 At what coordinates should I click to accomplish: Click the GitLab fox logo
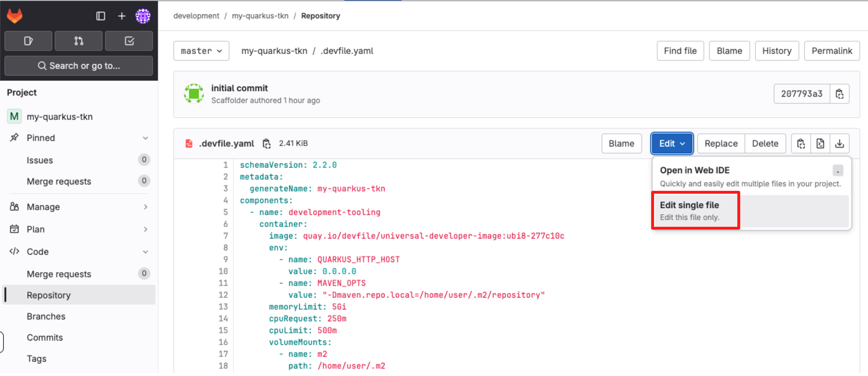[15, 16]
